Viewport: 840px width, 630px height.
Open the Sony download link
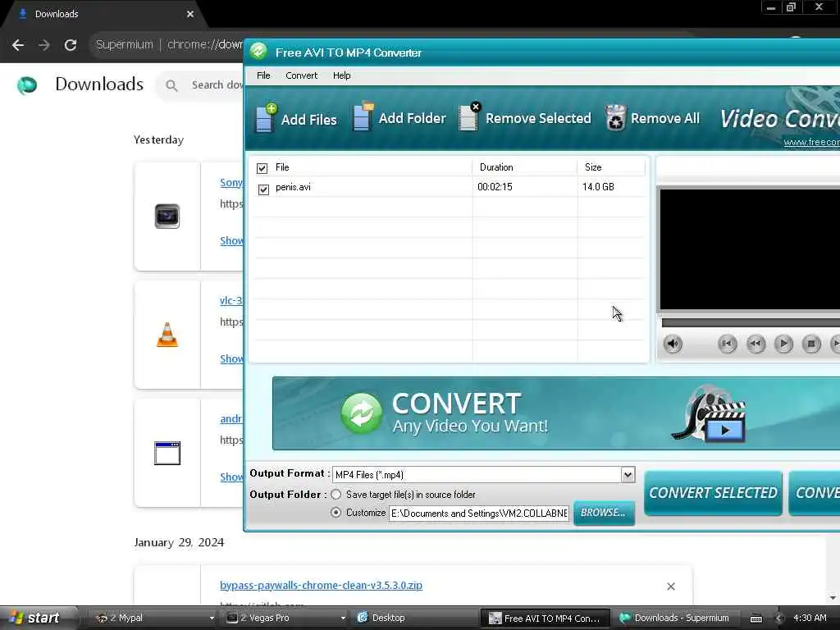(231, 183)
